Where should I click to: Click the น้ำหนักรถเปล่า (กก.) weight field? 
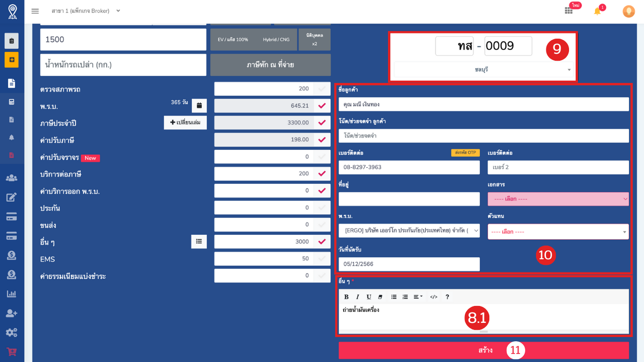(123, 65)
